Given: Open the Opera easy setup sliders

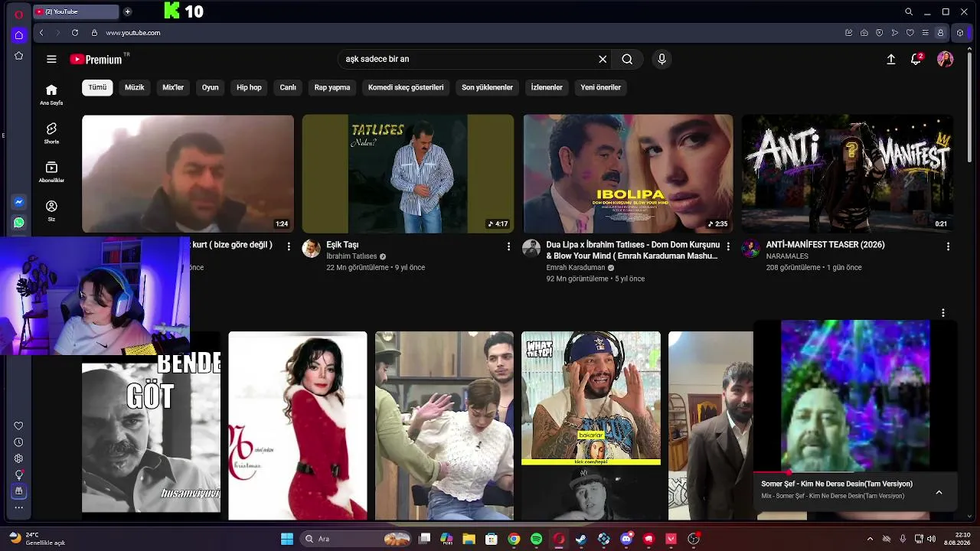Looking at the screenshot, I should pos(926,33).
